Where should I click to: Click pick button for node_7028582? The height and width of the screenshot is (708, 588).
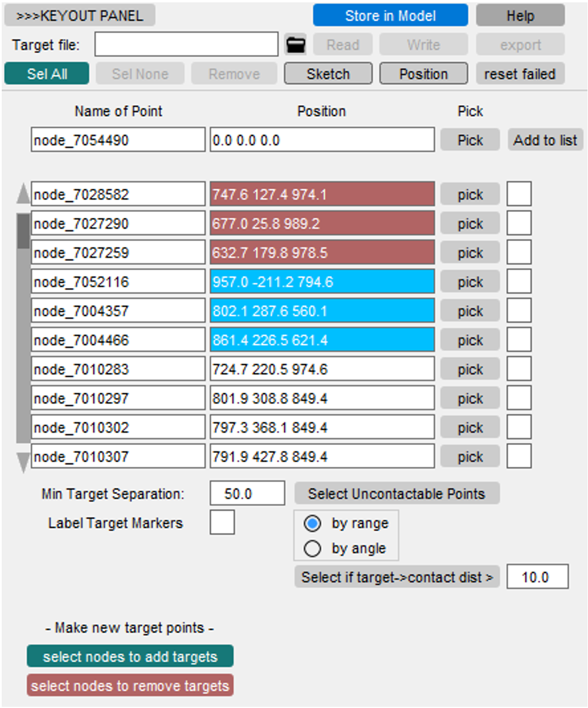tap(470, 194)
